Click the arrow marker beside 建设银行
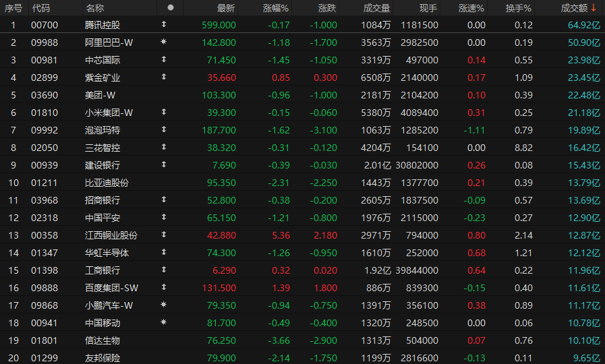The height and width of the screenshot is (364, 605). click(x=164, y=164)
